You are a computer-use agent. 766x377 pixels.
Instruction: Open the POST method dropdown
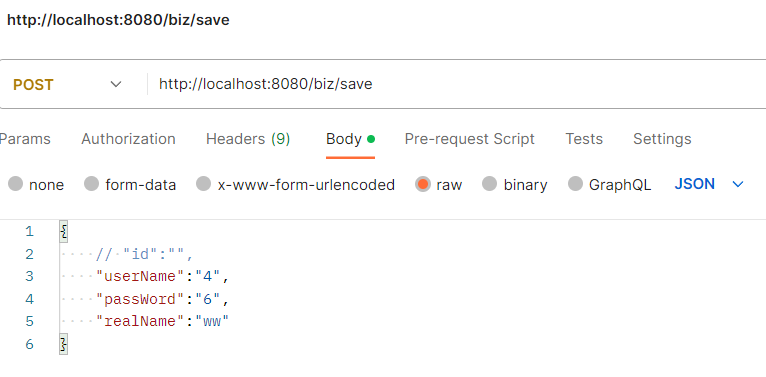[x=67, y=84]
